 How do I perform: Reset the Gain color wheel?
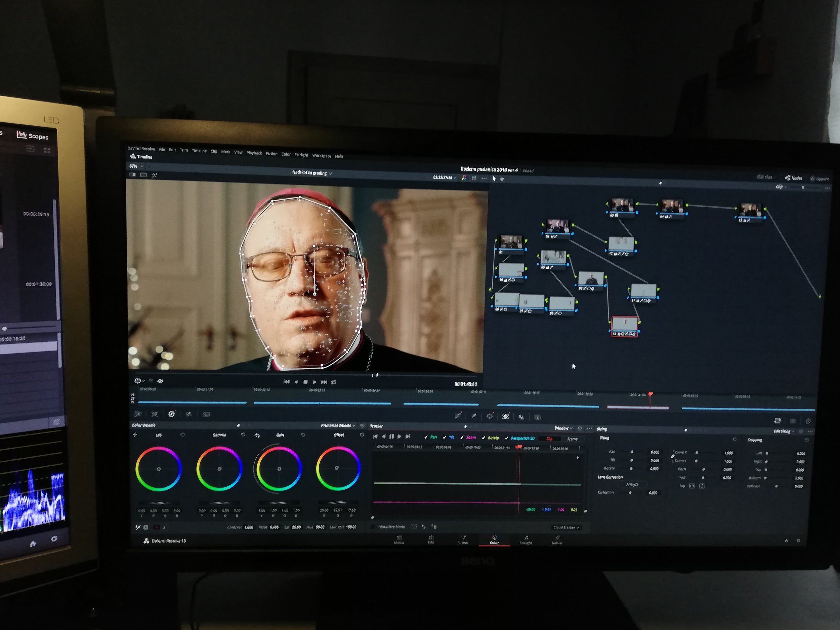click(303, 435)
